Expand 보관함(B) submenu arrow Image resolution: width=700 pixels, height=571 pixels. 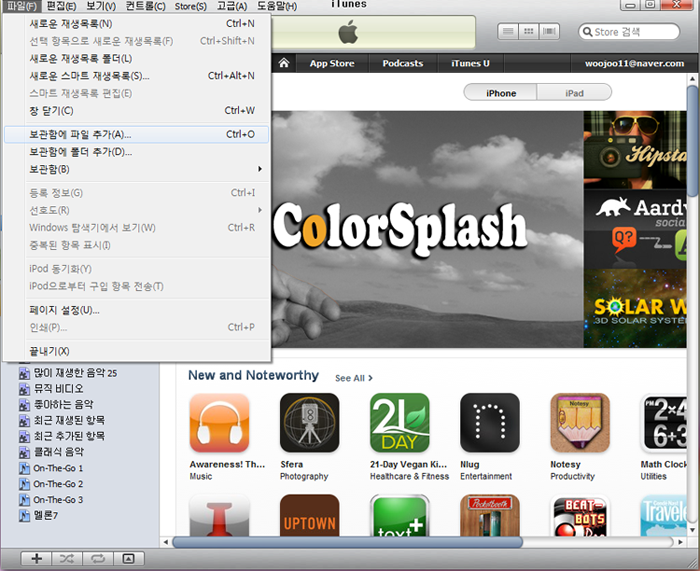259,169
